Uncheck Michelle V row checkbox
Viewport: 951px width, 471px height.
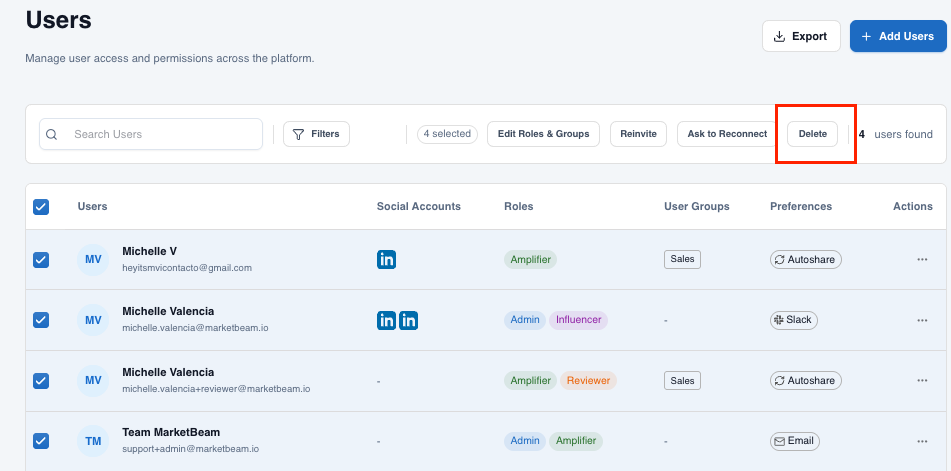pyautogui.click(x=41, y=260)
